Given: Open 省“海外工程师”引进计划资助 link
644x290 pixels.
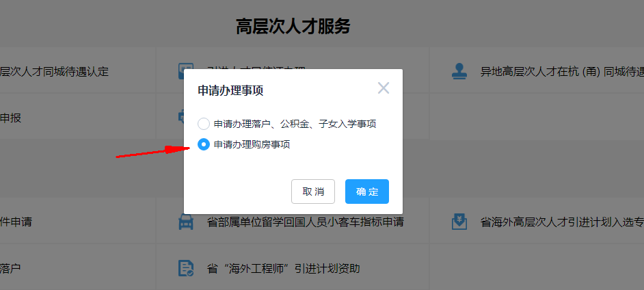Looking at the screenshot, I should click(x=284, y=269).
